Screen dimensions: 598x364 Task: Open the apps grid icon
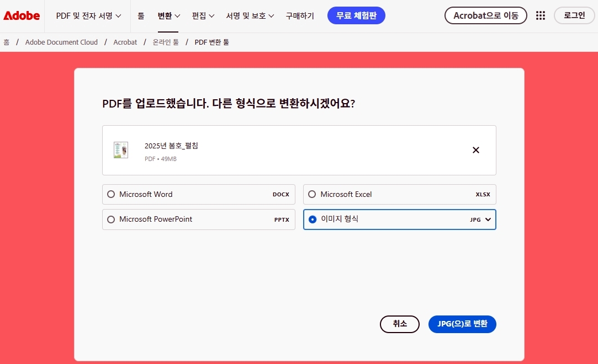coord(541,15)
